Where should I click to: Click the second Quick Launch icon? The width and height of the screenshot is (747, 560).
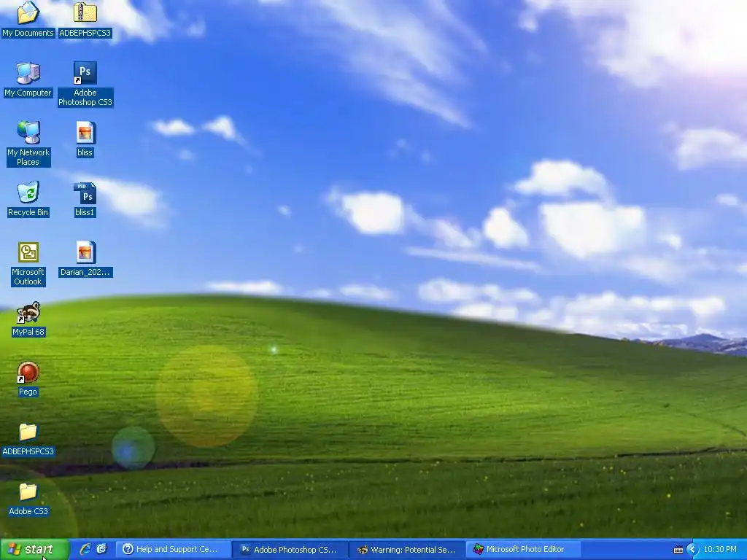(x=101, y=549)
